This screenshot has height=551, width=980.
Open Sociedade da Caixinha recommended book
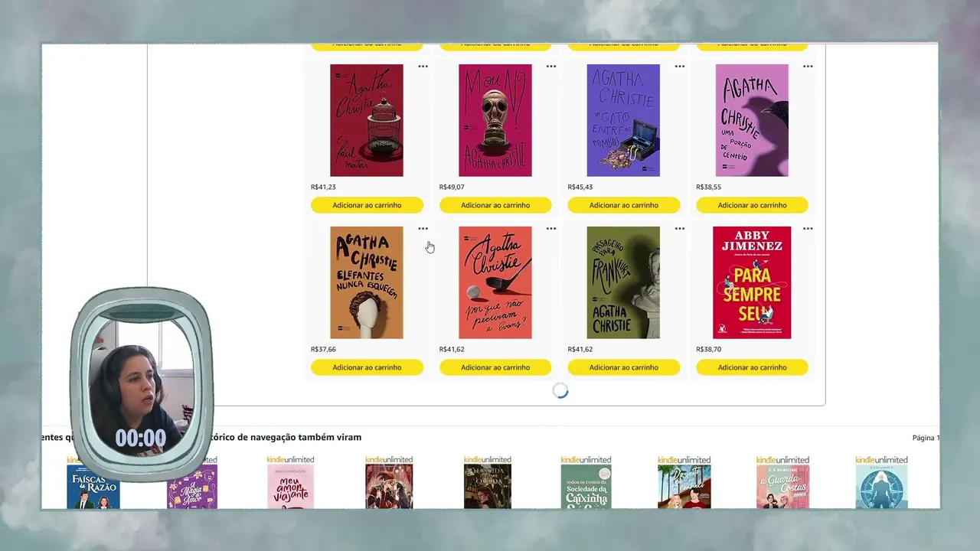[586, 486]
